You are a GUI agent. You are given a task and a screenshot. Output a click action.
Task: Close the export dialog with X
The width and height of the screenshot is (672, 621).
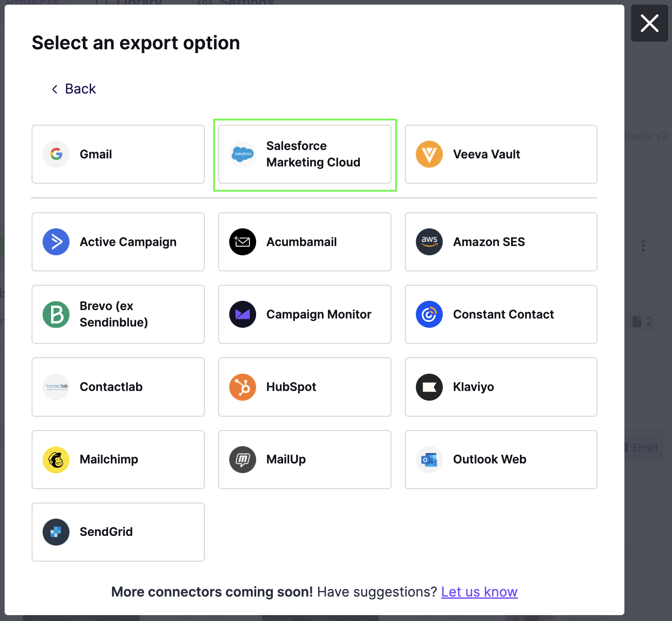[x=649, y=23]
